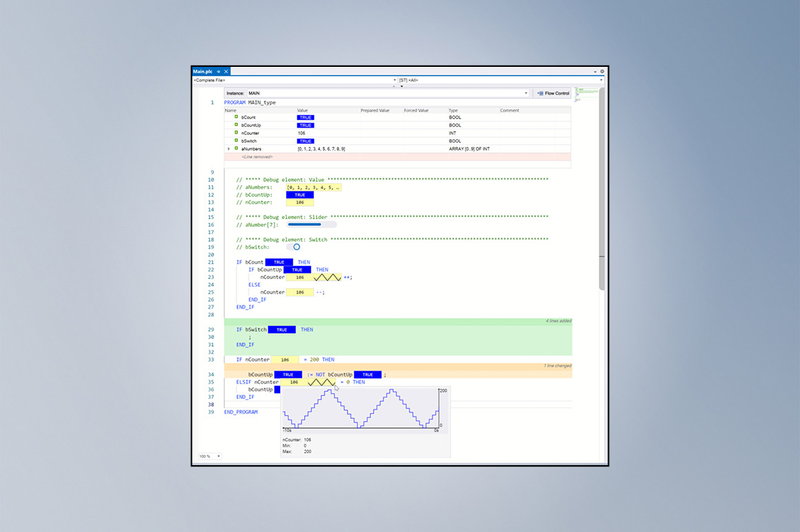
Task: Open the Complete File scope dropdown
Action: click(x=394, y=81)
